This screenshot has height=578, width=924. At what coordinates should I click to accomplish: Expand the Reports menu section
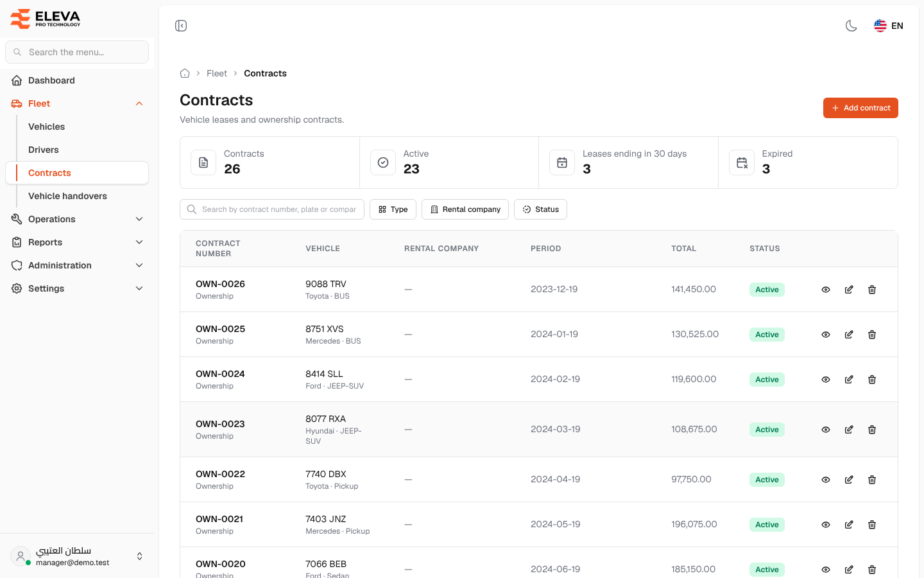click(x=77, y=242)
